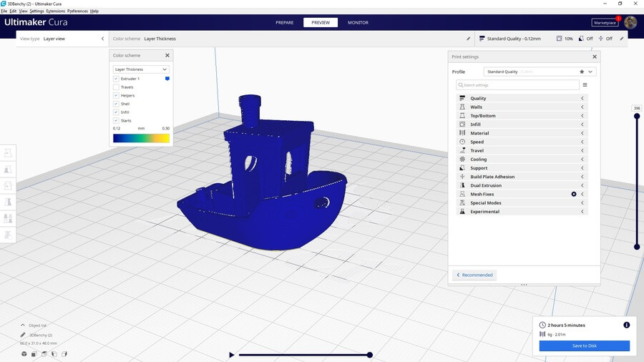
Task: Open the print info details icon
Action: pyautogui.click(x=627, y=325)
